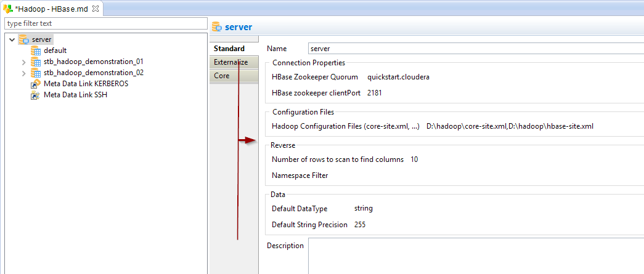Image resolution: width=644 pixels, height=274 pixels.
Task: Click the Meta Data Link KERBEROS icon
Action: [36, 84]
